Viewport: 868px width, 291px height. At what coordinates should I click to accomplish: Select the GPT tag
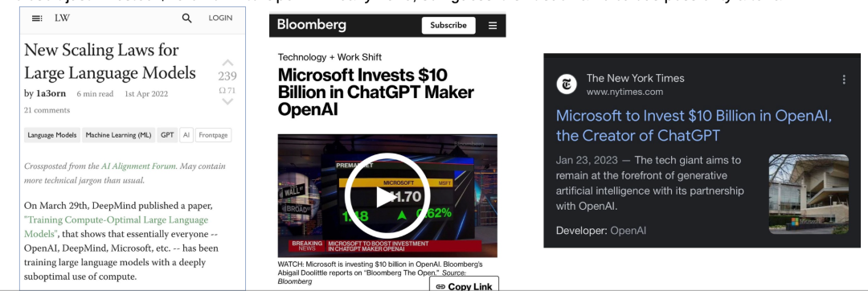[167, 135]
